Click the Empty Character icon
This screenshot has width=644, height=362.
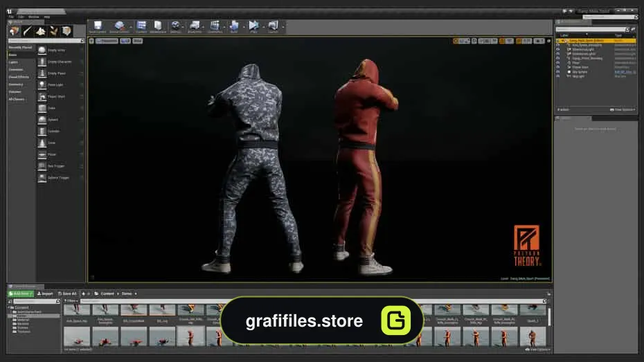[42, 62]
